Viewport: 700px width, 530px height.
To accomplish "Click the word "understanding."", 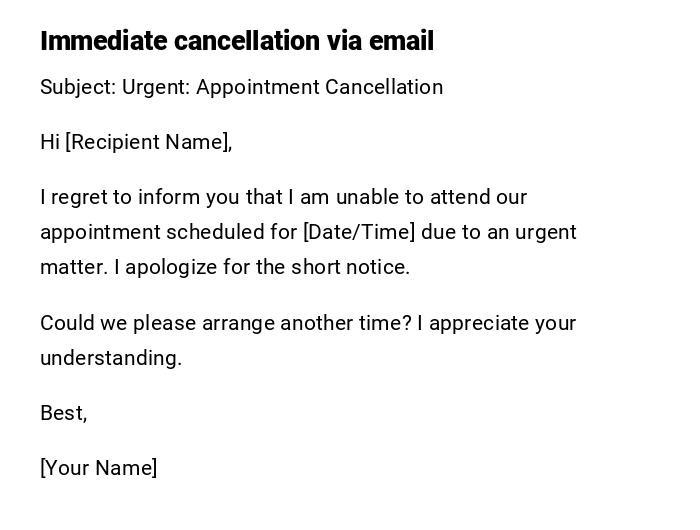I will tap(111, 358).
